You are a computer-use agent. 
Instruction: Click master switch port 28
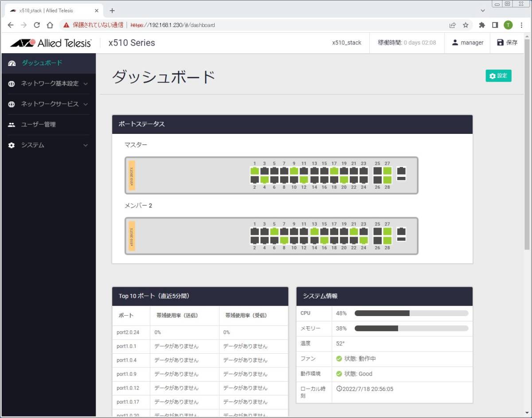tap(387, 180)
